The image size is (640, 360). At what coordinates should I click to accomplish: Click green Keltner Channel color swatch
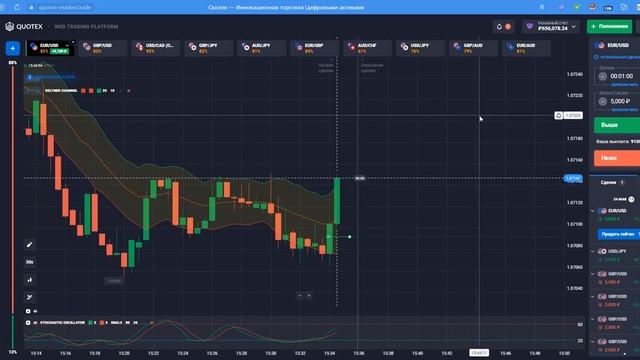click(x=99, y=91)
